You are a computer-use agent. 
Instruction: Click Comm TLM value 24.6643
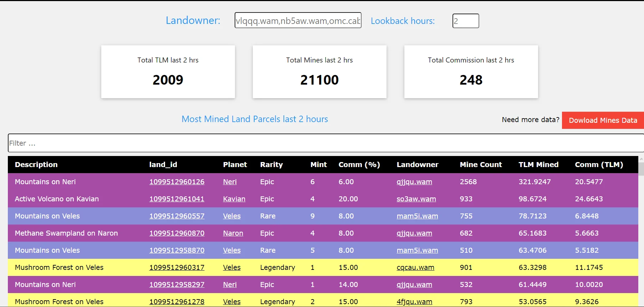pyautogui.click(x=589, y=199)
